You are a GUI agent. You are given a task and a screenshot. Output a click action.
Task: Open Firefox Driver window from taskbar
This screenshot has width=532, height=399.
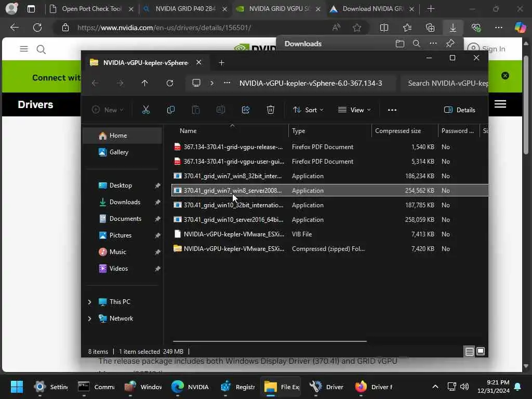(x=373, y=387)
